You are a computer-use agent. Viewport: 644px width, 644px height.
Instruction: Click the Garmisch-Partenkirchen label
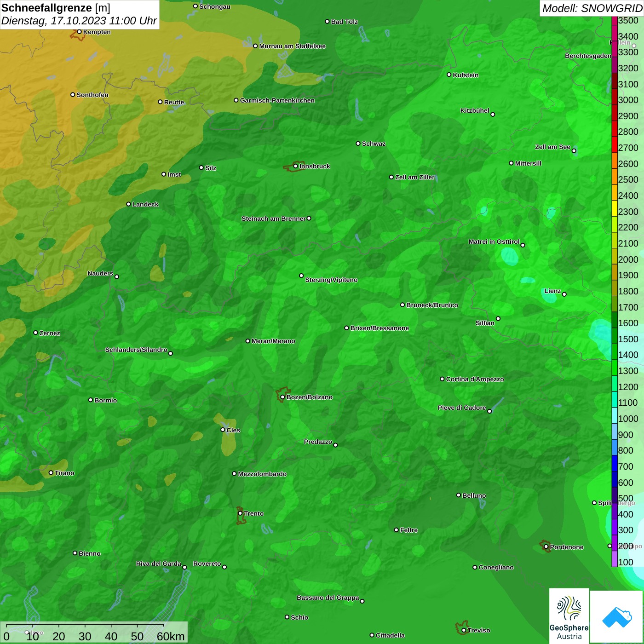pyautogui.click(x=277, y=100)
